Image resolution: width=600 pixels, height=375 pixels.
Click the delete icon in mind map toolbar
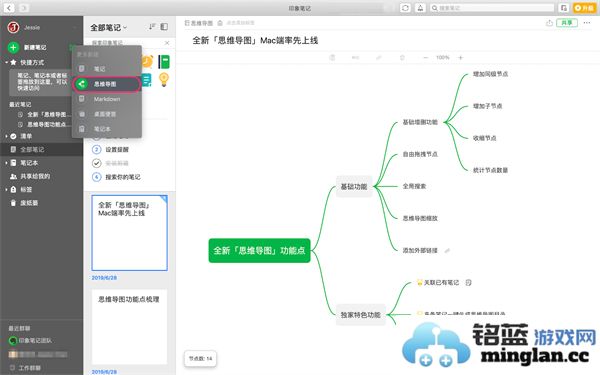tap(402, 57)
